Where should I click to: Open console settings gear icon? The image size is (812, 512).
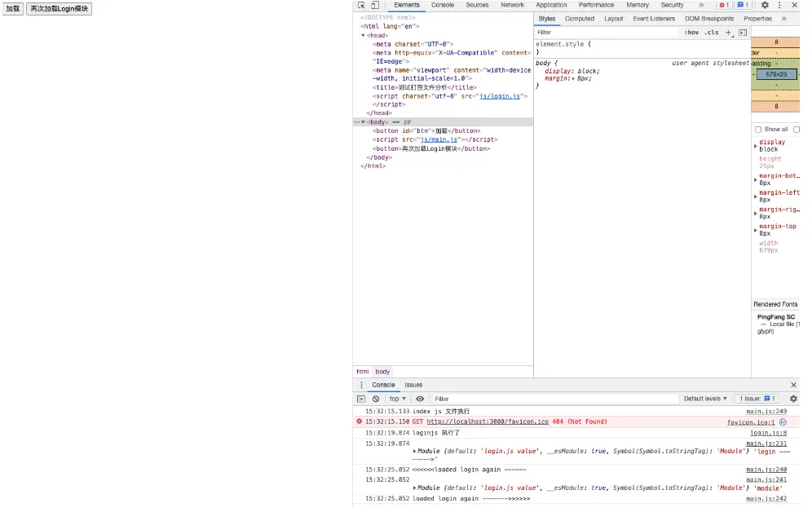click(793, 399)
